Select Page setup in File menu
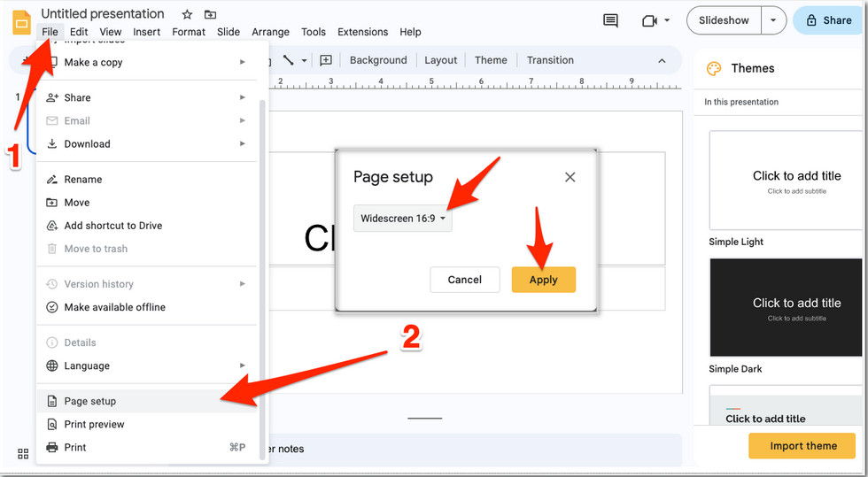The width and height of the screenshot is (868, 477). pyautogui.click(x=147, y=401)
